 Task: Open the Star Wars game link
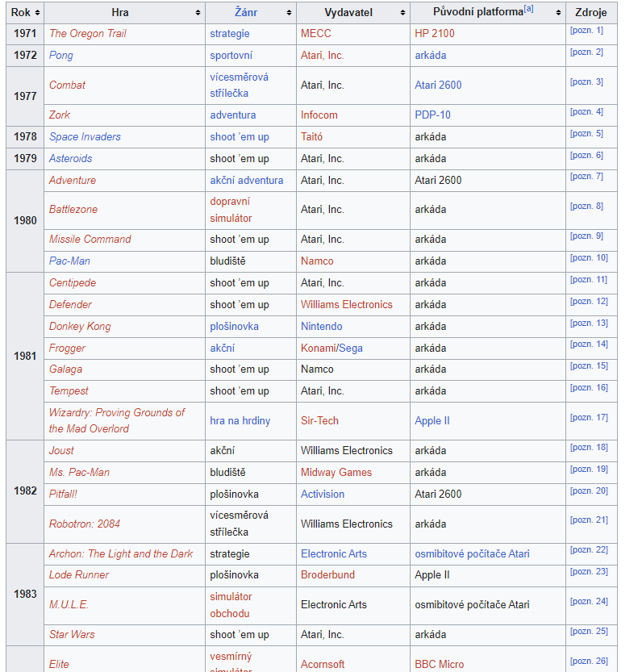click(72, 634)
